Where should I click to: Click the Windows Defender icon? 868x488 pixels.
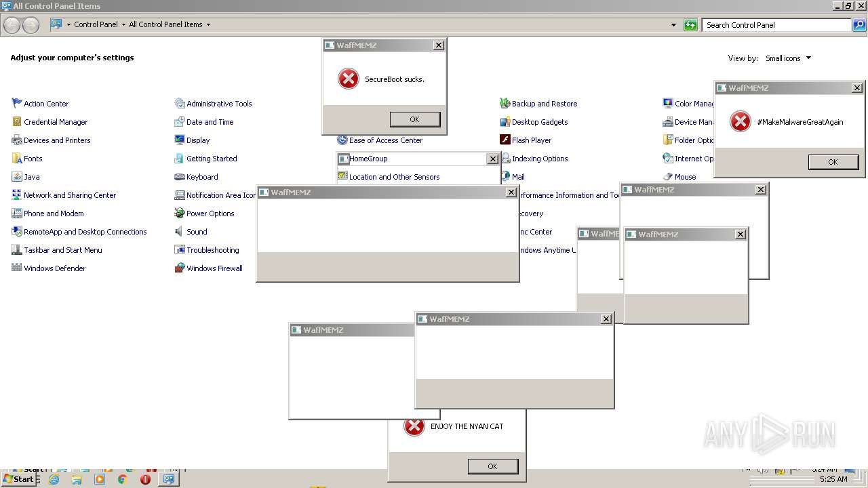point(17,268)
